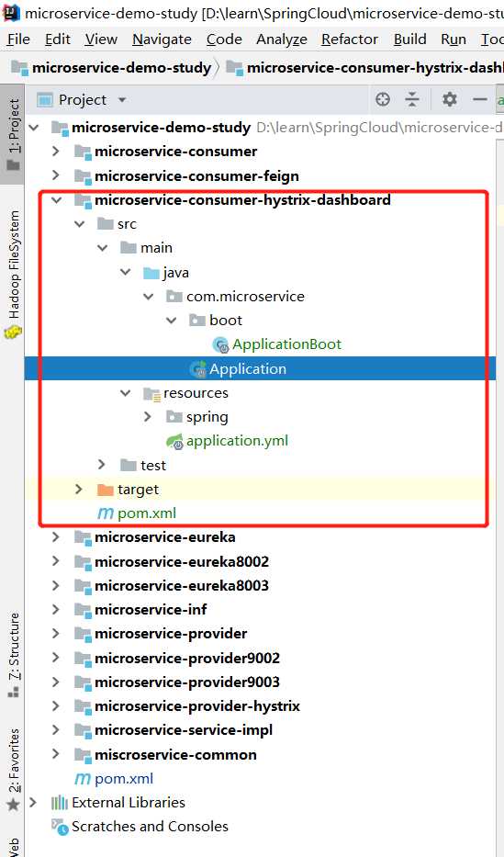Select miscroservice-common module

(x=175, y=754)
